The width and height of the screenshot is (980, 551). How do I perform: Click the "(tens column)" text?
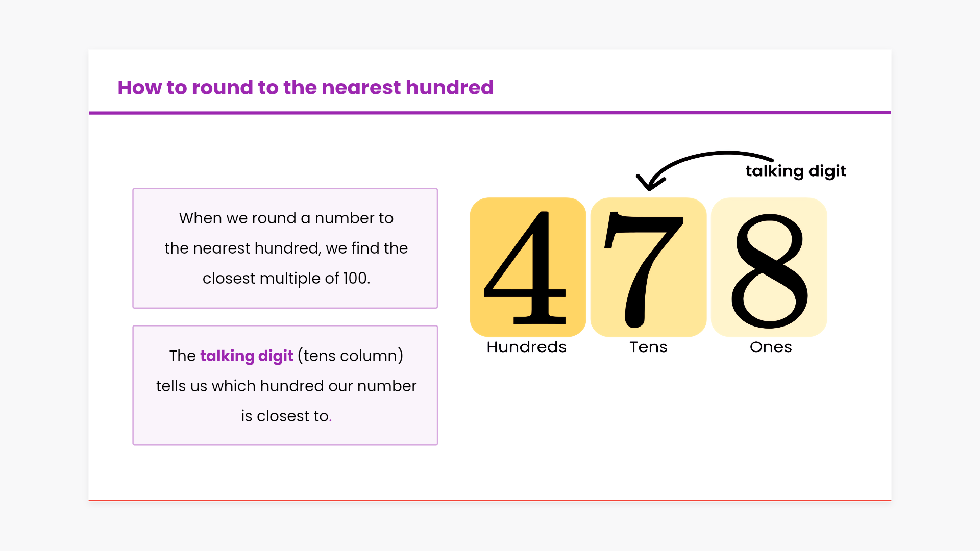click(x=350, y=356)
